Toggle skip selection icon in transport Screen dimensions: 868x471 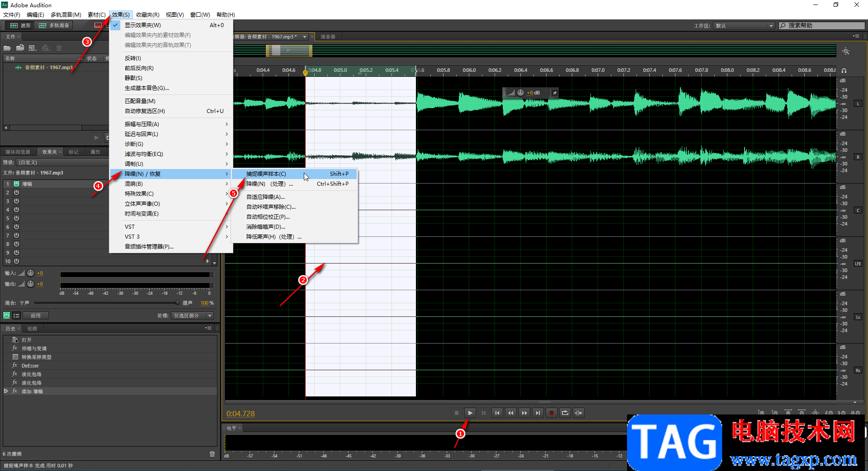[x=579, y=413]
